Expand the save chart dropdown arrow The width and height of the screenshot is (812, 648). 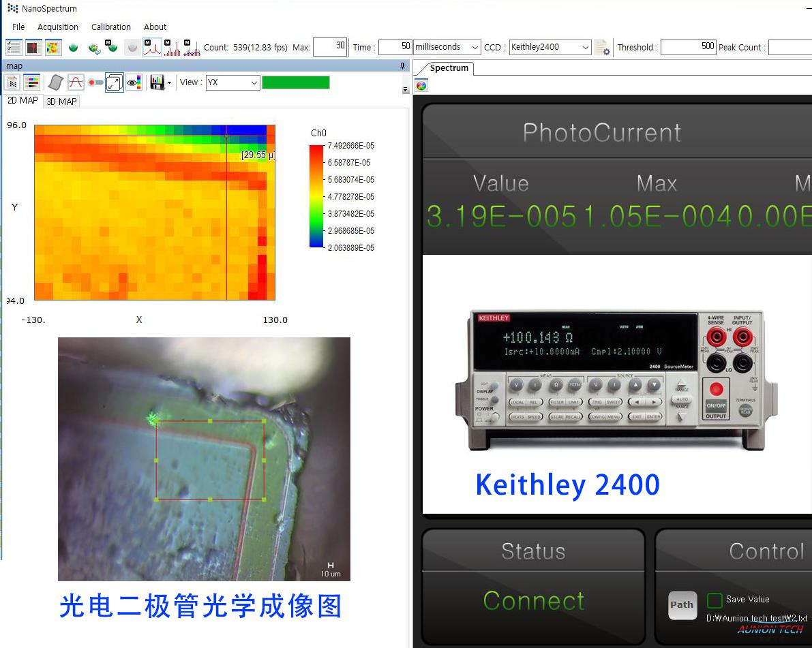pos(169,83)
